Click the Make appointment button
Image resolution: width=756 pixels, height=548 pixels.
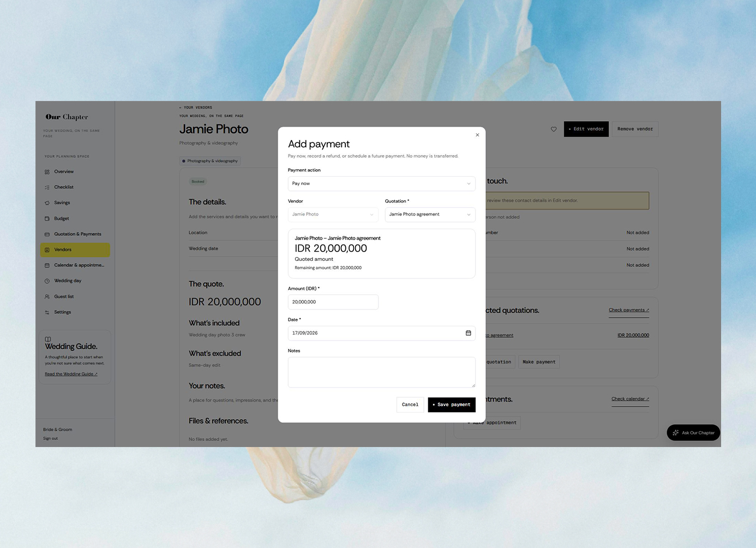pos(492,422)
